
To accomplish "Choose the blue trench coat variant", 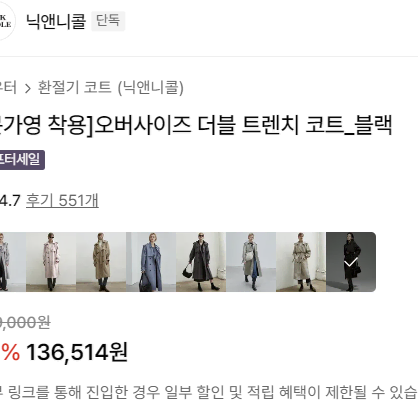I will coord(151,262).
